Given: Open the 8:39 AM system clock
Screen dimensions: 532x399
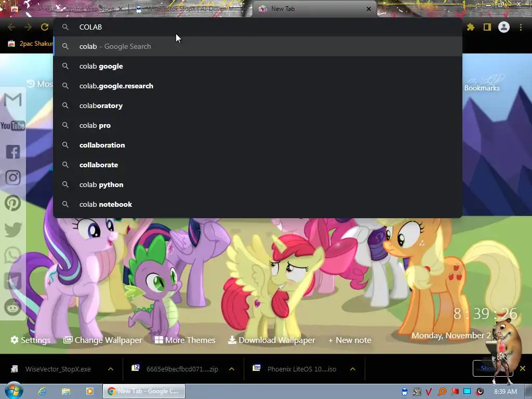Looking at the screenshot, I should click(x=506, y=392).
